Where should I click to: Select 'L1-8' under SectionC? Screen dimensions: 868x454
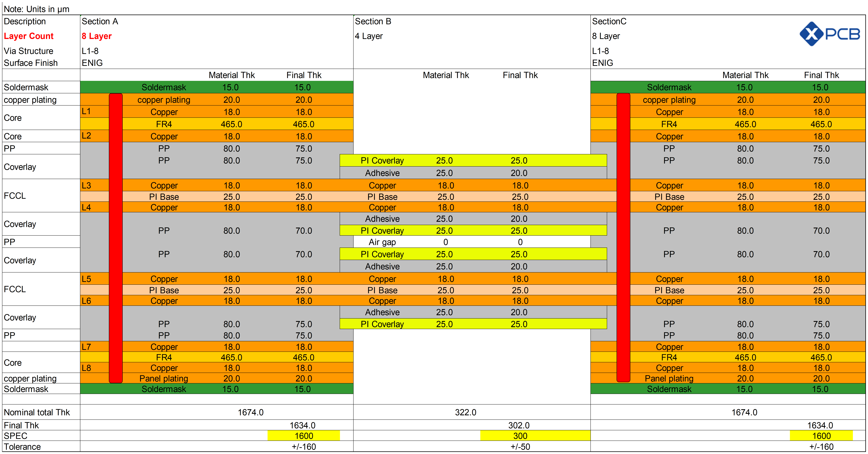(600, 51)
